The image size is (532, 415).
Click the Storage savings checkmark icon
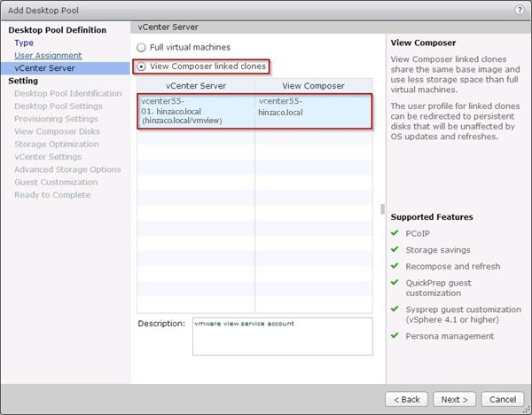395,250
